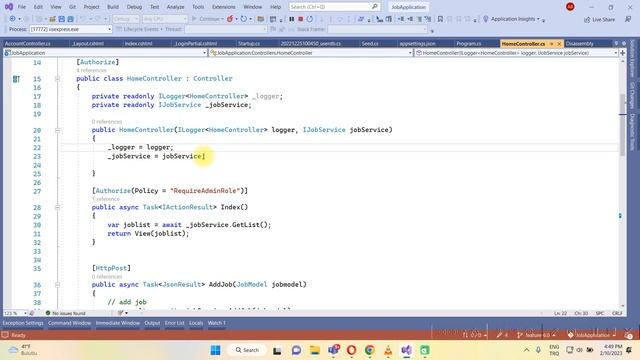Click the Visual Studio taskbar icon

pos(407,350)
